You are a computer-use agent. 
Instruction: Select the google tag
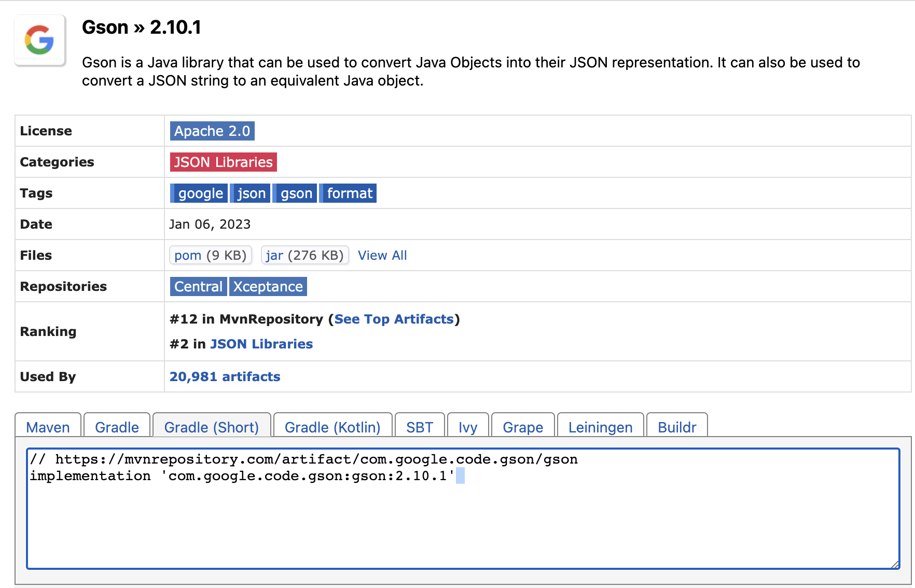[x=199, y=193]
